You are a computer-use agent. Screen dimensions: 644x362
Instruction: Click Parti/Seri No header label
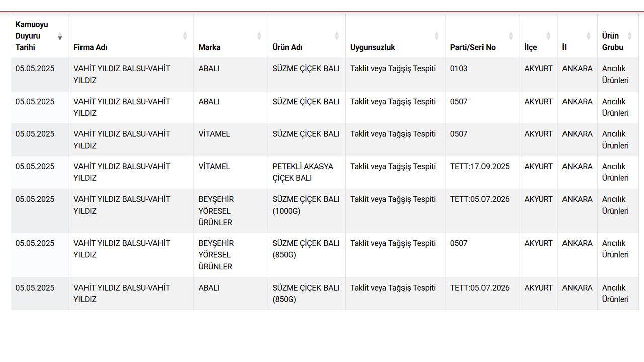pyautogui.click(x=472, y=47)
